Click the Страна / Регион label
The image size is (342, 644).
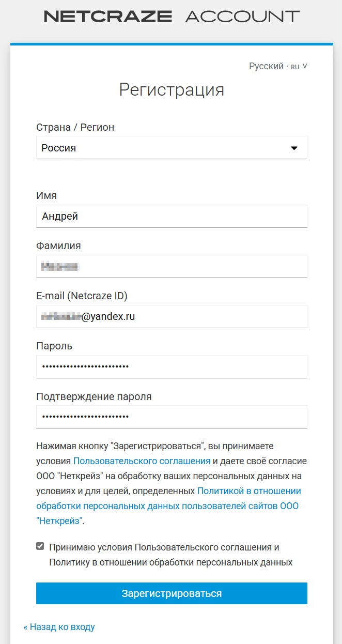pos(75,127)
